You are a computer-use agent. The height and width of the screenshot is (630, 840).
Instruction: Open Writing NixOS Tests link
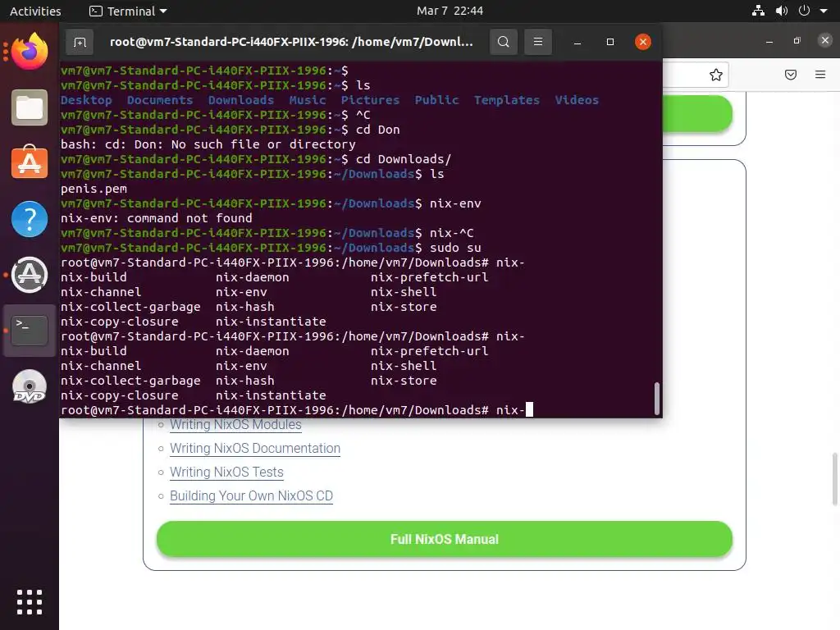226,472
